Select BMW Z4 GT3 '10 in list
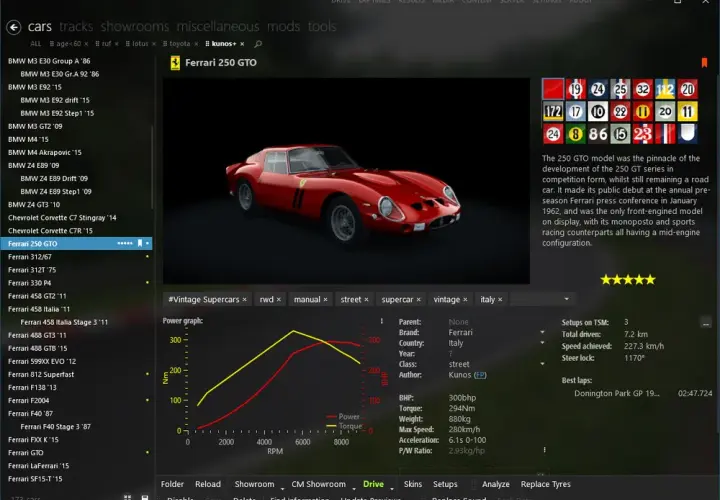The width and height of the screenshot is (720, 500). (76, 205)
